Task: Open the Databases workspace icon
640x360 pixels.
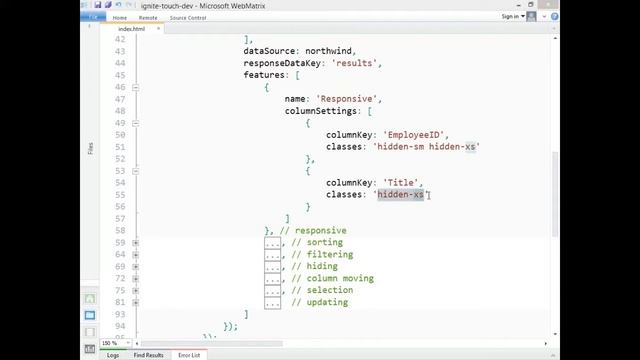Action: click(x=90, y=332)
